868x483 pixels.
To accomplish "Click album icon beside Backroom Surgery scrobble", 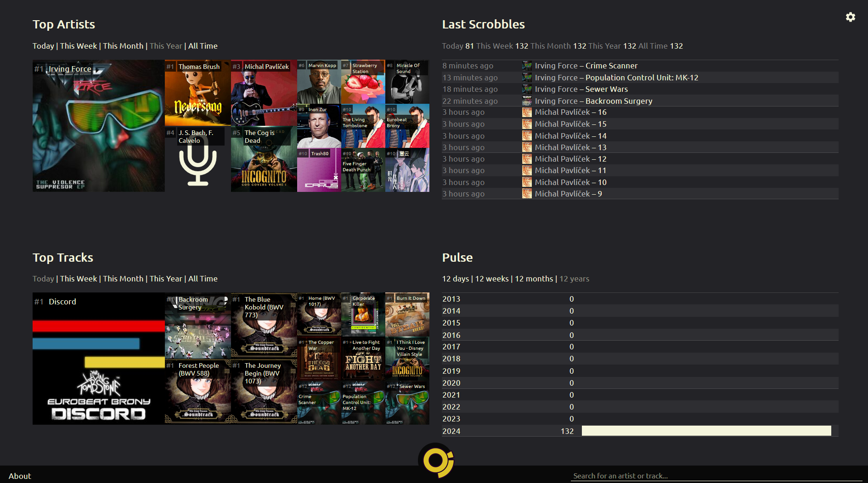I will point(527,101).
